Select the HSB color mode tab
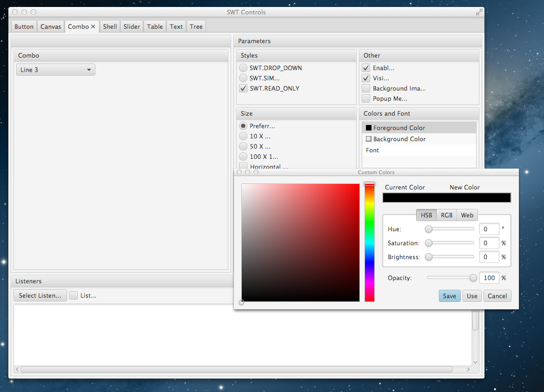The height and width of the screenshot is (392, 544). point(426,215)
